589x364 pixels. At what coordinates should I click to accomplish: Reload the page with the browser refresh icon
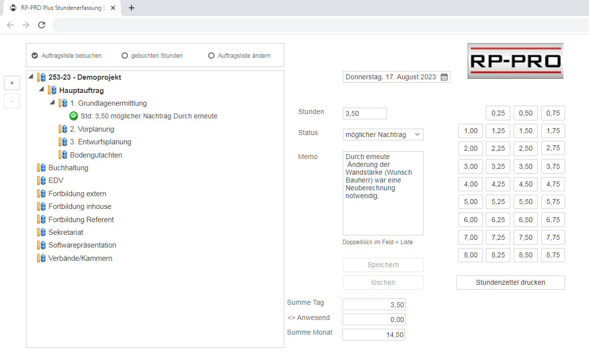tap(42, 25)
